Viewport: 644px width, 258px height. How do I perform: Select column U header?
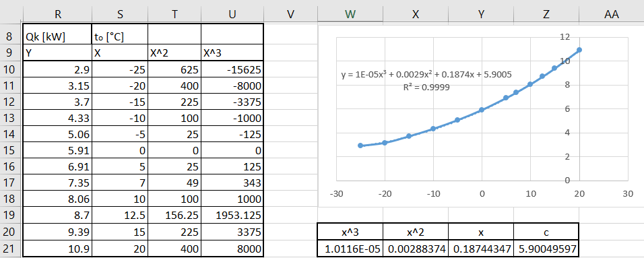pos(232,14)
